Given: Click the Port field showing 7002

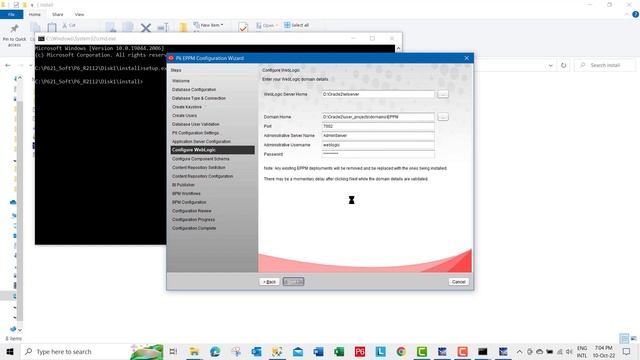Looking at the screenshot, I should coord(378,126).
